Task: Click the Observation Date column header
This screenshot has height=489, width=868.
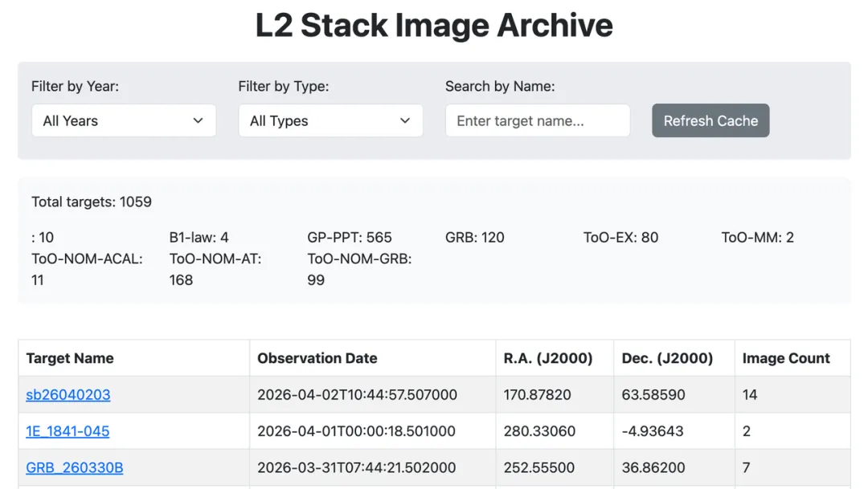Action: [x=317, y=358]
